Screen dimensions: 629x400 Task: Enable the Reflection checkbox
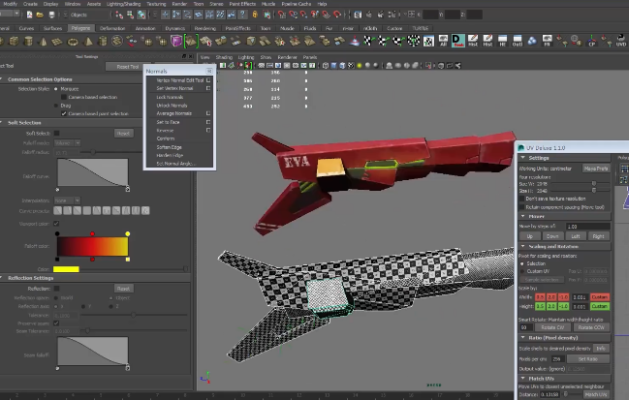tap(57, 288)
